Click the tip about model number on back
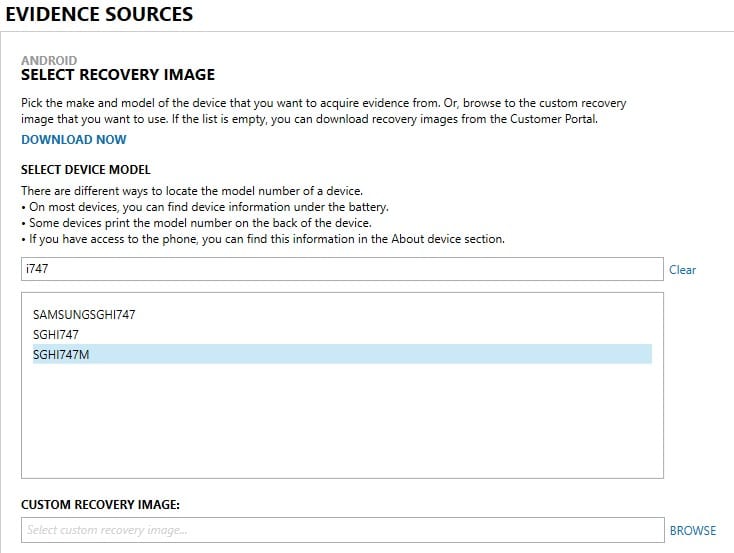Image resolution: width=734 pixels, height=553 pixels. click(x=197, y=223)
